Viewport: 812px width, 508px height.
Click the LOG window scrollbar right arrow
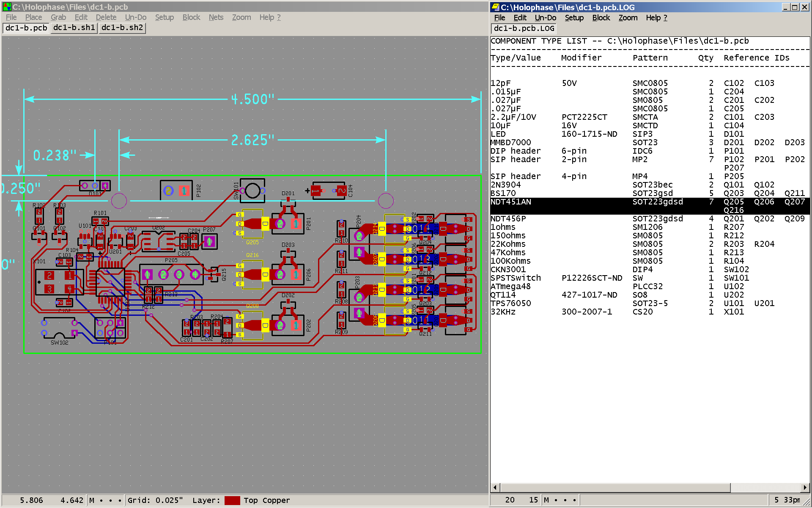click(x=805, y=487)
